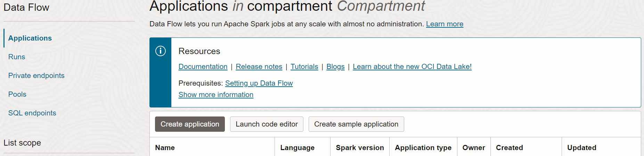Open Private endpoints page
This screenshot has width=644, height=156.
(x=36, y=76)
